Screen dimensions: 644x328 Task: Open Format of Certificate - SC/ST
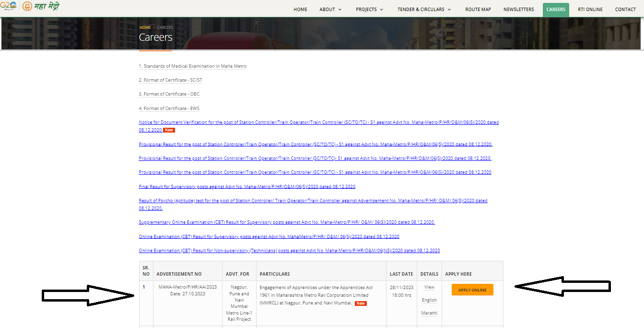pos(171,80)
